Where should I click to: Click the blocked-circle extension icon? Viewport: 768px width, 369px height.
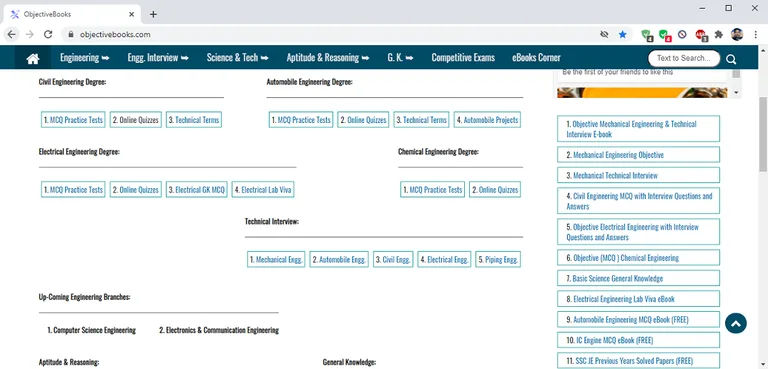tap(682, 34)
